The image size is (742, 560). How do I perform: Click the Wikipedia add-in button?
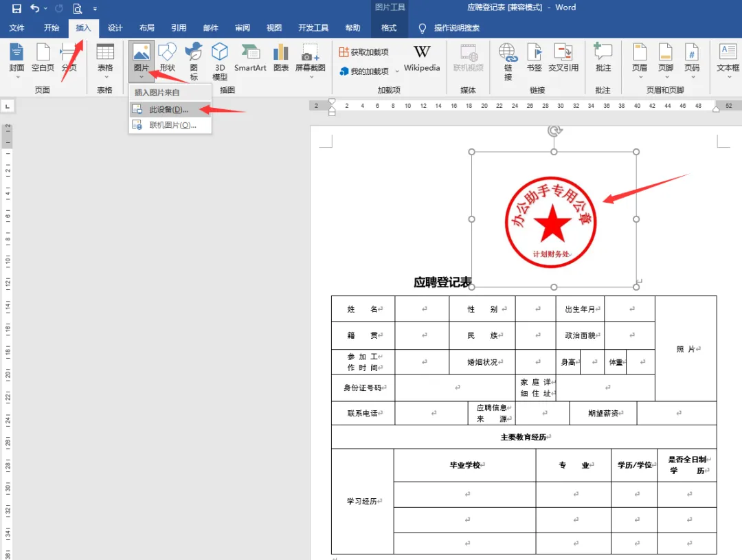pos(422,58)
